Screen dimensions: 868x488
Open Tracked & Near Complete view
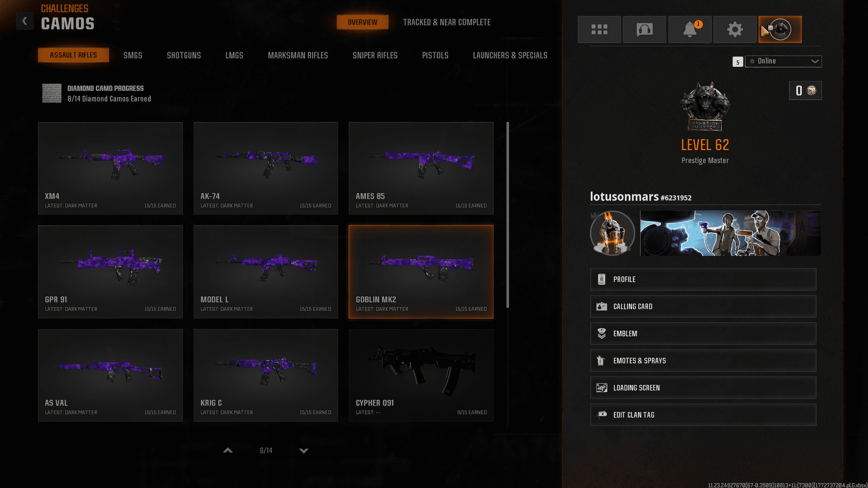446,22
